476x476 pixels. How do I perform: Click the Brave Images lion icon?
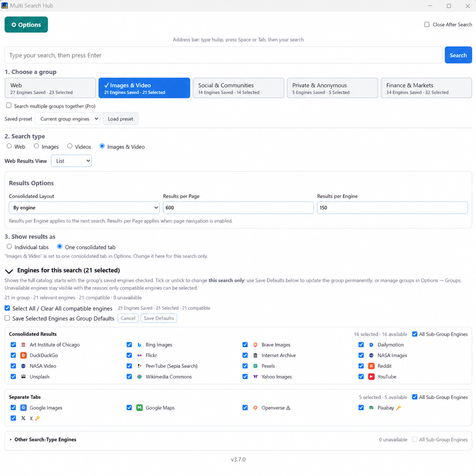255,345
